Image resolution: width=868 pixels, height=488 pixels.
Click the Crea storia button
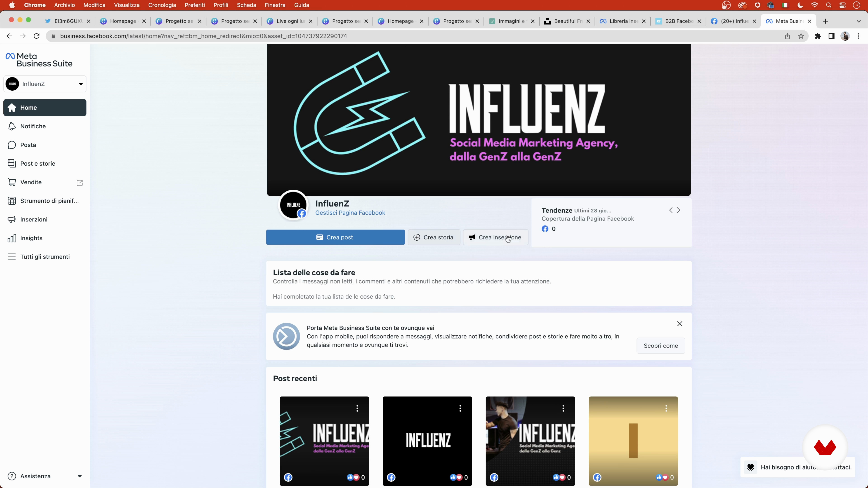pyautogui.click(x=434, y=237)
